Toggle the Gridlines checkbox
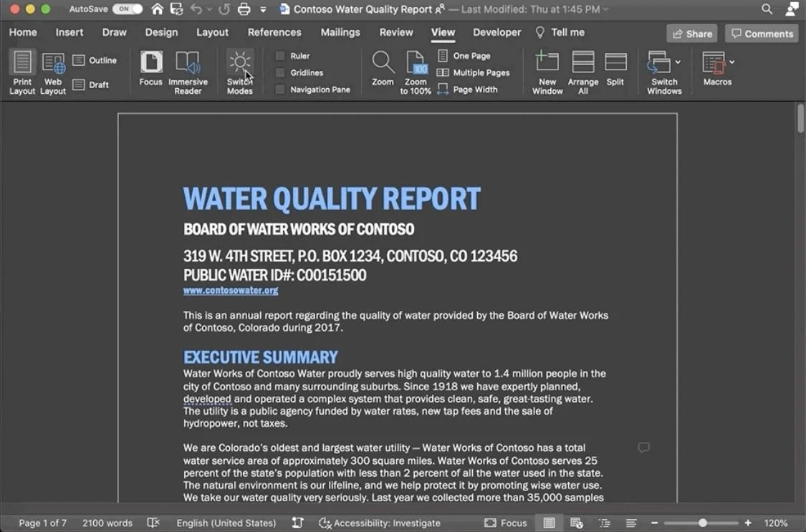Viewport: 806px width, 532px height. [x=280, y=73]
